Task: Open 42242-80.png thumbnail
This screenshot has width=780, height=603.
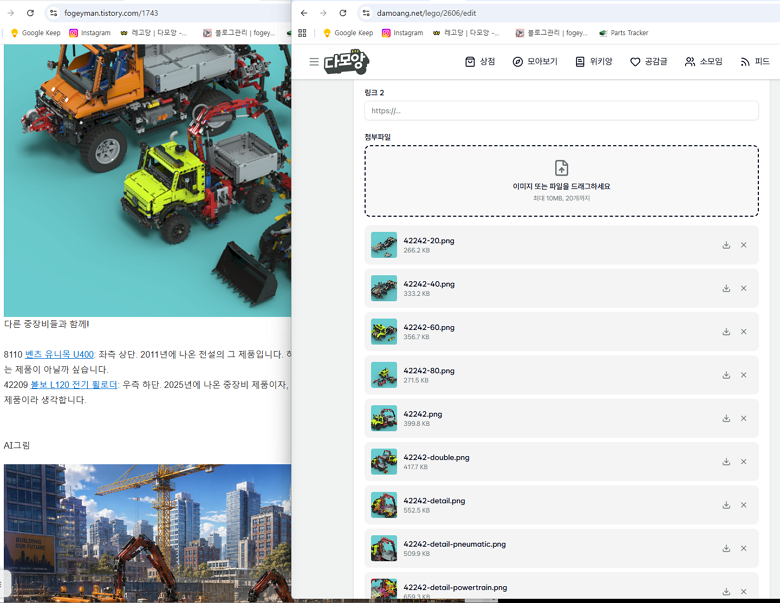Action: (x=384, y=375)
